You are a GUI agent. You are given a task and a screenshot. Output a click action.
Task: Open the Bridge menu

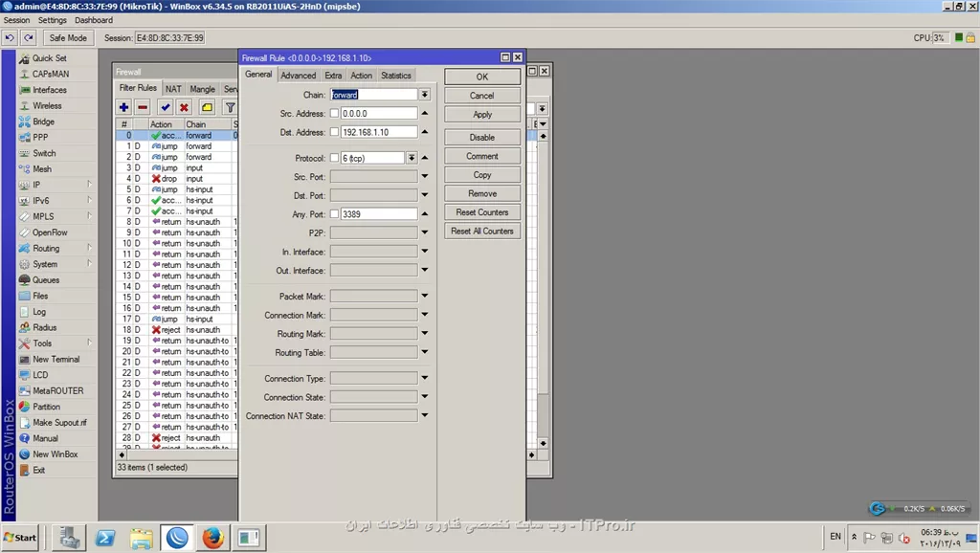pyautogui.click(x=43, y=122)
